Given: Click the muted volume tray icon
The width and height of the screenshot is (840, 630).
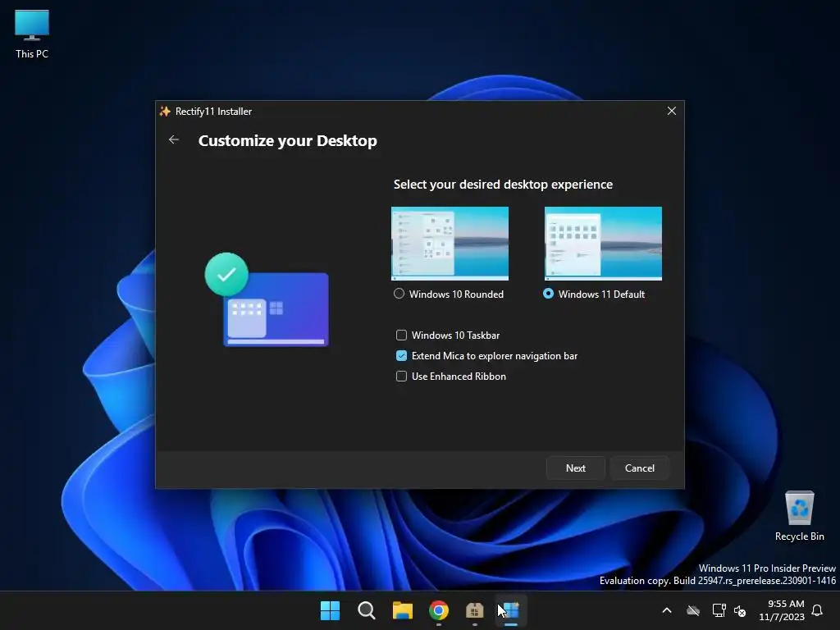Looking at the screenshot, I should 740,610.
